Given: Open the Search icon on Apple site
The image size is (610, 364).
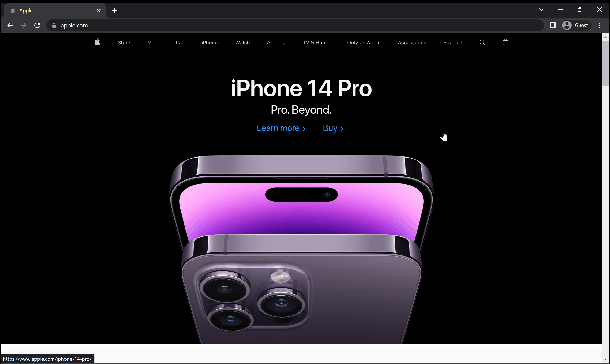Looking at the screenshot, I should pyautogui.click(x=483, y=42).
